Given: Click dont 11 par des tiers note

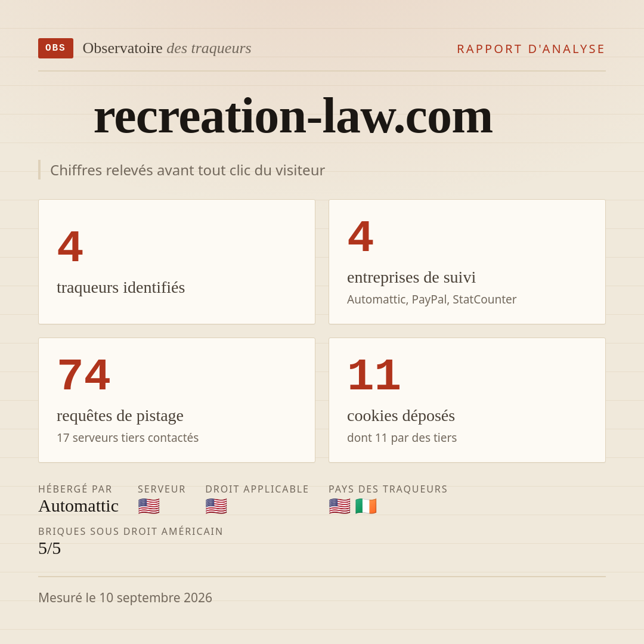Looking at the screenshot, I should click(x=402, y=438).
